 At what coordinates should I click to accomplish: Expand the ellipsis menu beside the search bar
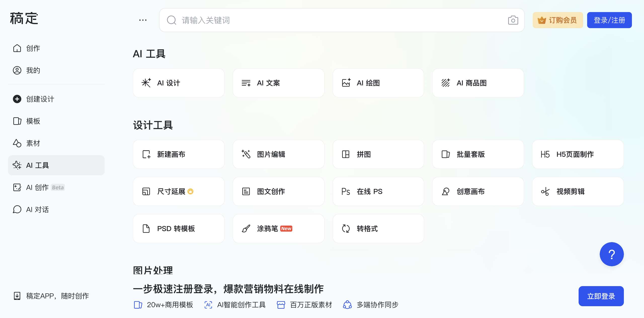point(143,20)
